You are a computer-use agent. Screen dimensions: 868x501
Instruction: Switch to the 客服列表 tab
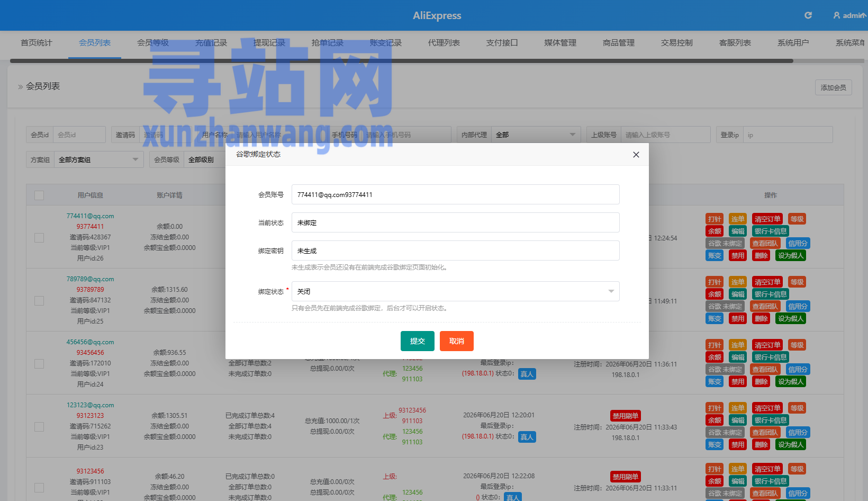pos(735,42)
